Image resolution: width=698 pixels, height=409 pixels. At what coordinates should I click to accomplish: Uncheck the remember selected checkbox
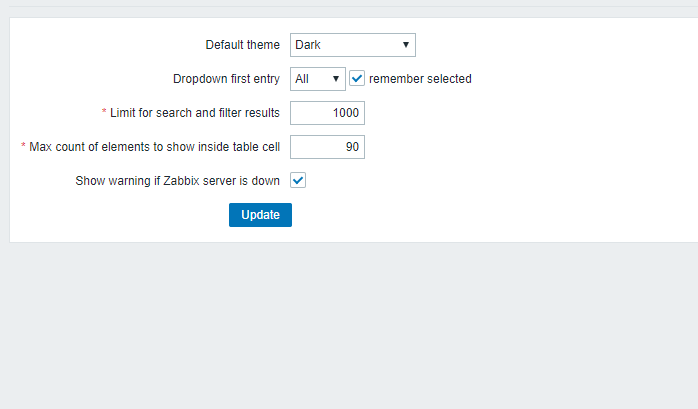point(357,79)
